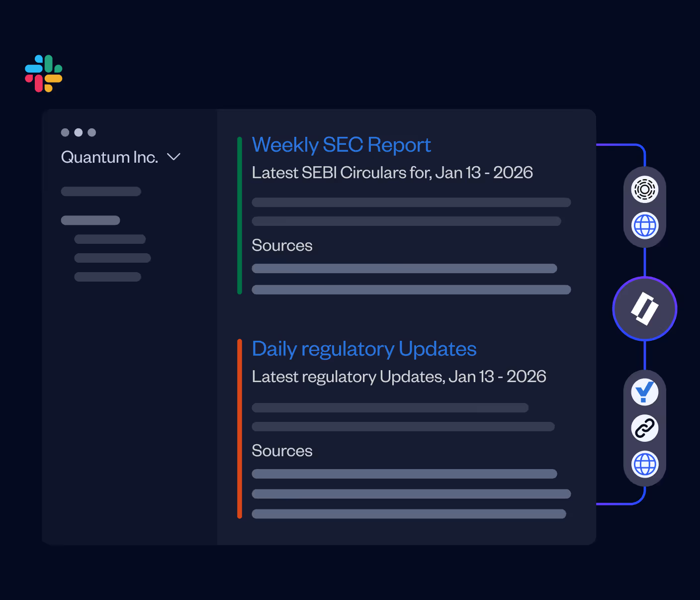Click the globe icon below link icon
The width and height of the screenshot is (700, 600).
point(645,465)
